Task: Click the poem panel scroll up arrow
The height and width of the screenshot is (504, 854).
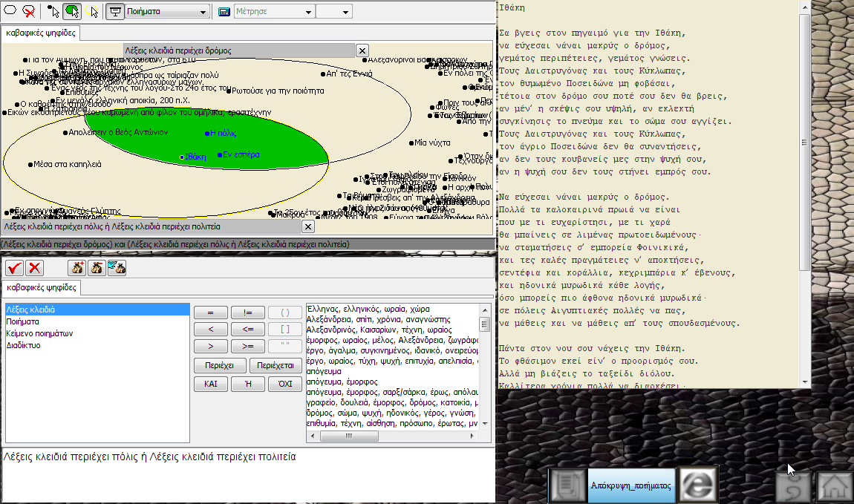Action: [804, 7]
